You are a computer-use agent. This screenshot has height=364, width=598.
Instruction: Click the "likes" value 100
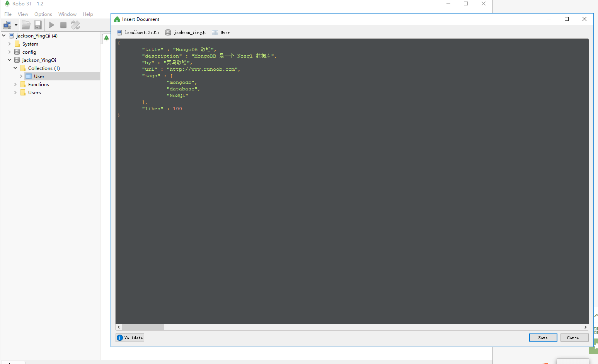[x=177, y=109]
